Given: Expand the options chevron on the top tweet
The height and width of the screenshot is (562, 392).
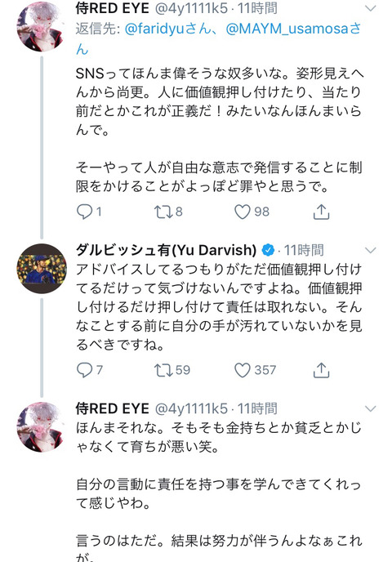Looking at the screenshot, I should click(370, 8).
